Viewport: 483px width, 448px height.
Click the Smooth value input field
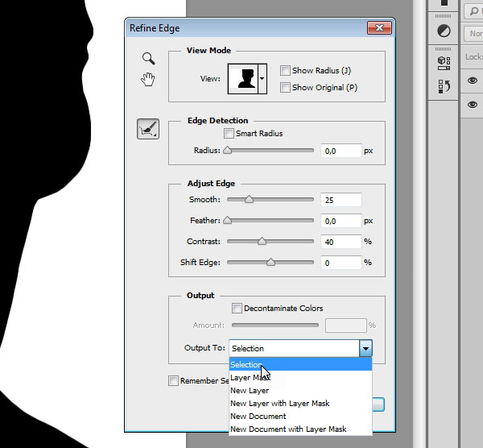[341, 200]
